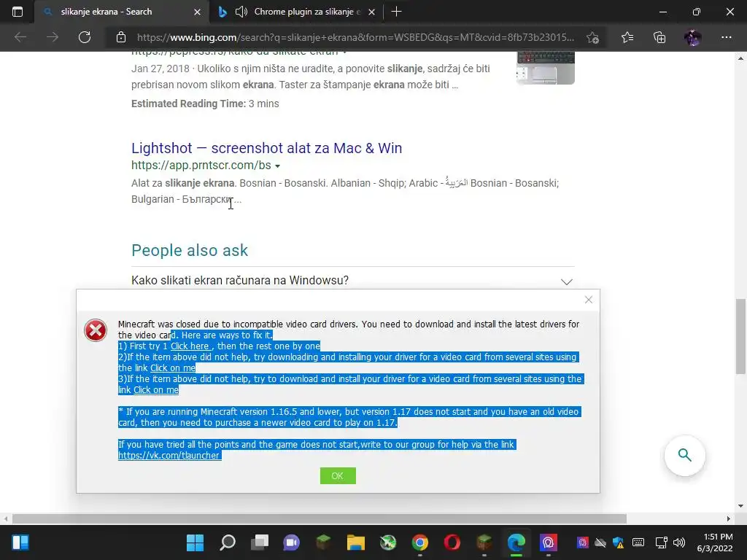Open Lightshot screenshot alat result link
747x560 pixels.
pos(267,148)
